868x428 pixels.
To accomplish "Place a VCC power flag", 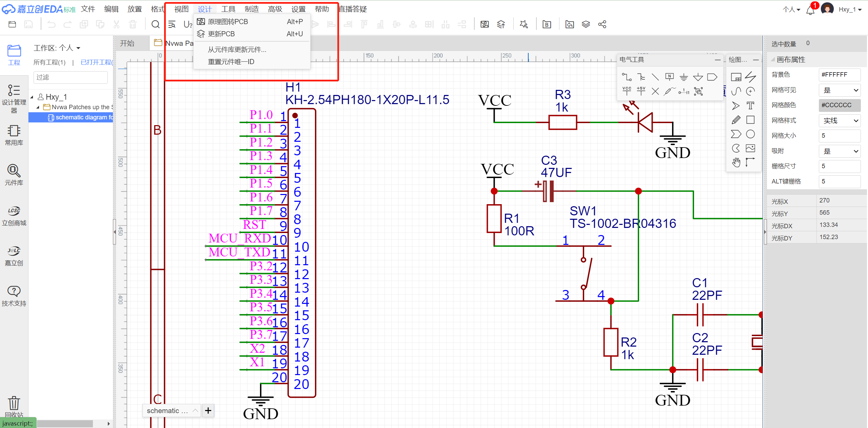I will pyautogui.click(x=627, y=91).
